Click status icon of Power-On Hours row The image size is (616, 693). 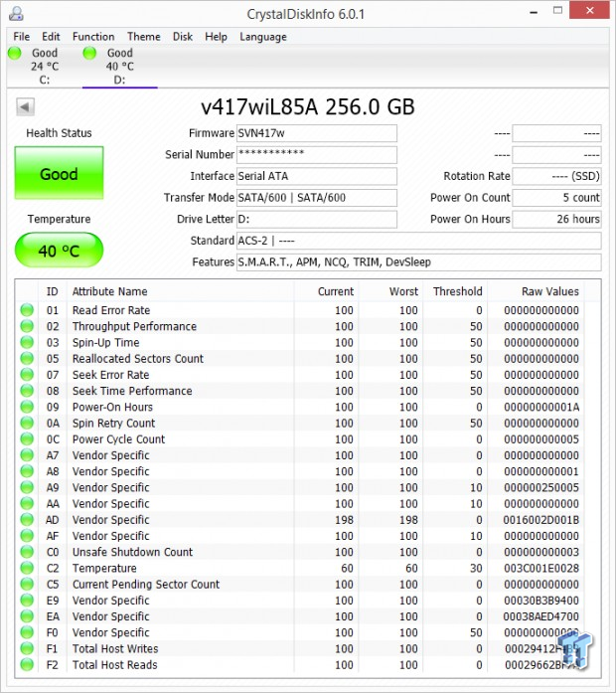[x=27, y=407]
